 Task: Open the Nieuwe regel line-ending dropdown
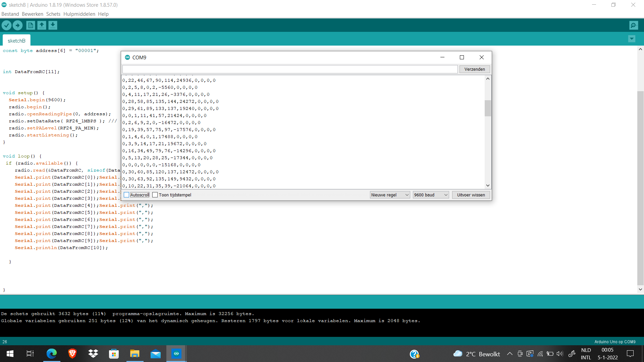390,195
